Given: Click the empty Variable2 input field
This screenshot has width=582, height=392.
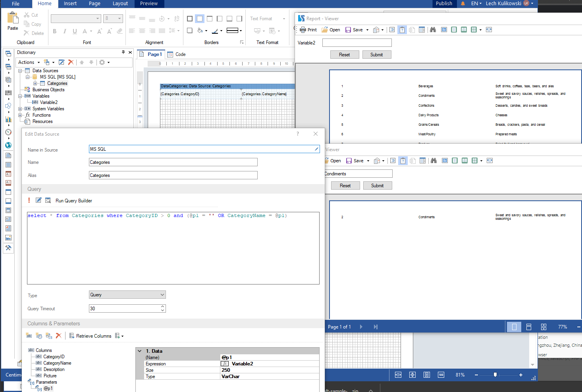Looking at the screenshot, I should click(x=357, y=42).
